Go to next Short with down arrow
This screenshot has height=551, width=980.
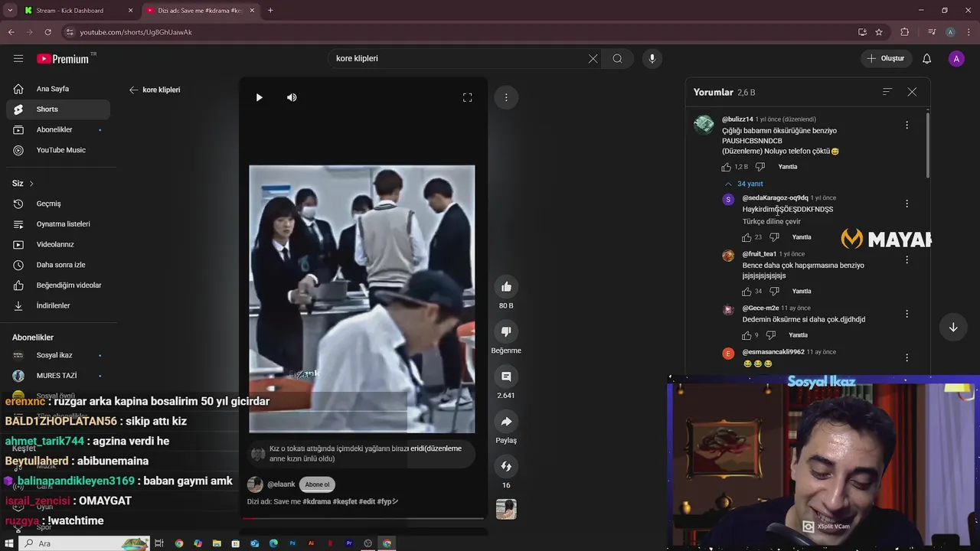953,327
